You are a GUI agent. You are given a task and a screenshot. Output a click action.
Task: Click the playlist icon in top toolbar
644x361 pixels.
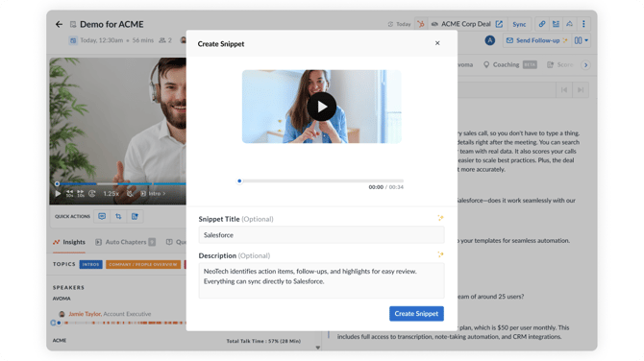pyautogui.click(x=556, y=24)
